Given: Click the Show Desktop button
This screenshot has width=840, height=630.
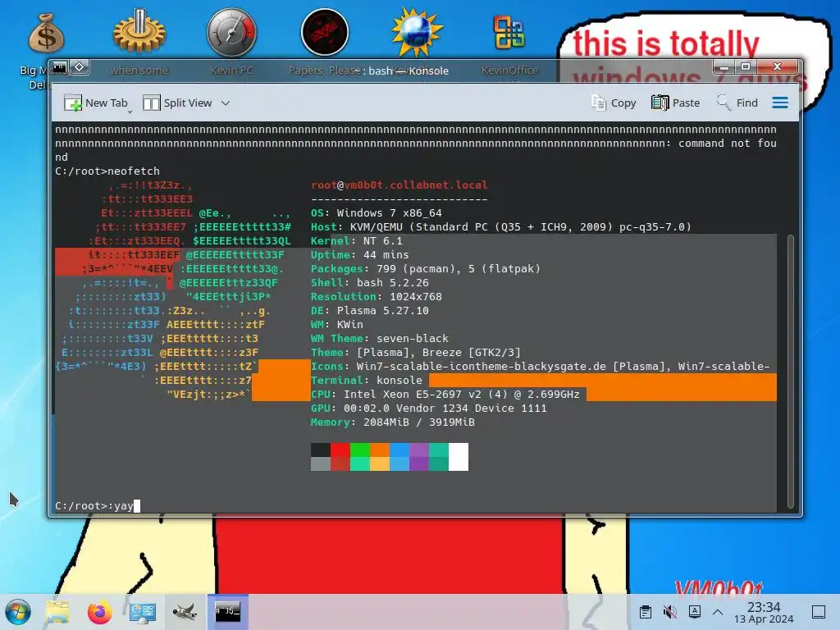Looking at the screenshot, I should tap(819, 612).
